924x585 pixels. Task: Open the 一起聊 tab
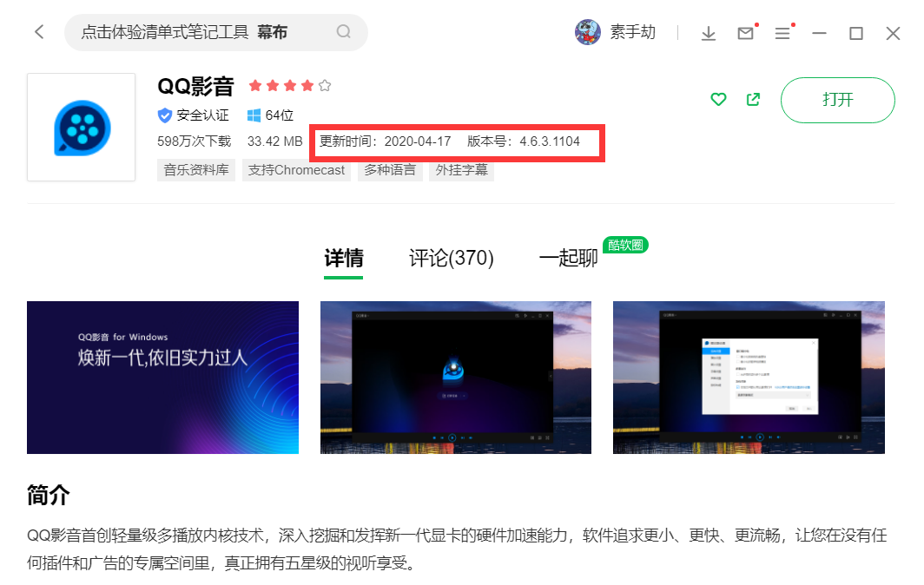point(568,258)
